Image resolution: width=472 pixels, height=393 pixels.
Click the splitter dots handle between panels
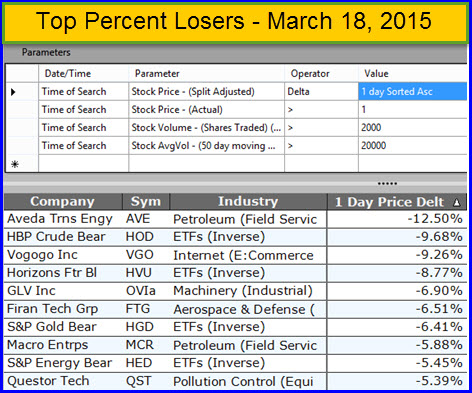tap(387, 183)
